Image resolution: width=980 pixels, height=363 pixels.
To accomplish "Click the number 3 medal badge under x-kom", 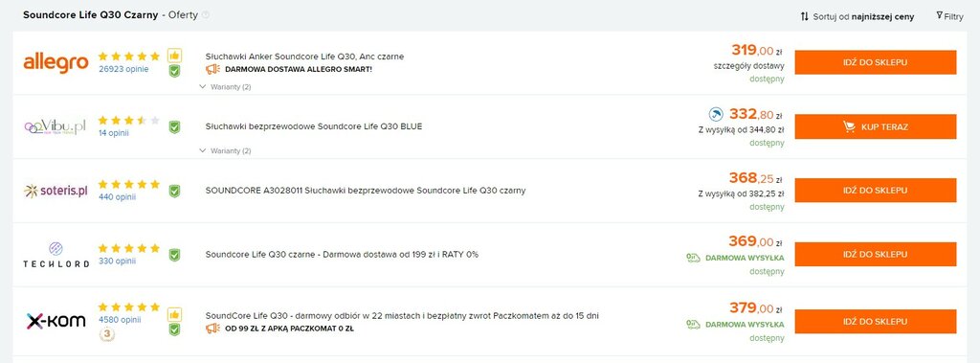I will [107, 335].
